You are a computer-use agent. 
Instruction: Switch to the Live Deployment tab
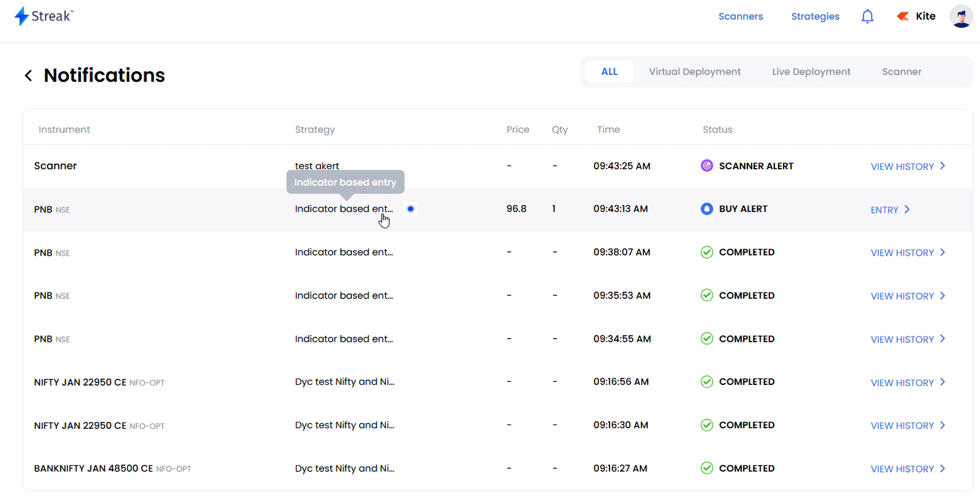(x=811, y=72)
